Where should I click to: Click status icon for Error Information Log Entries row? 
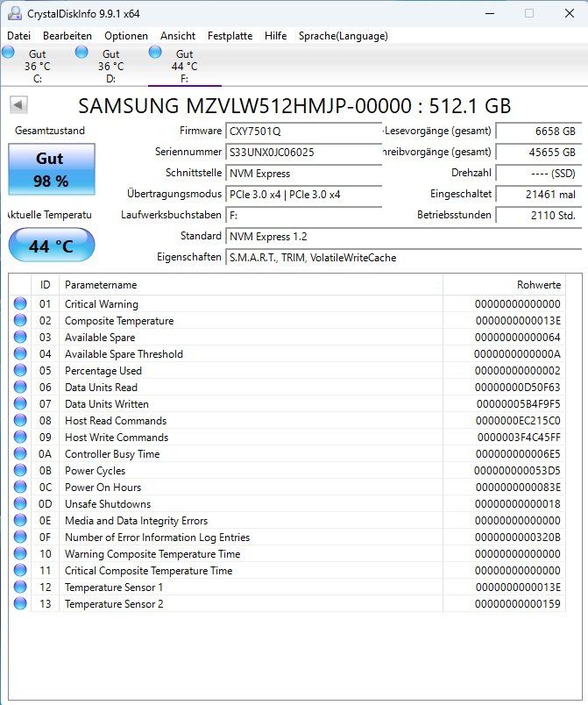pos(20,537)
